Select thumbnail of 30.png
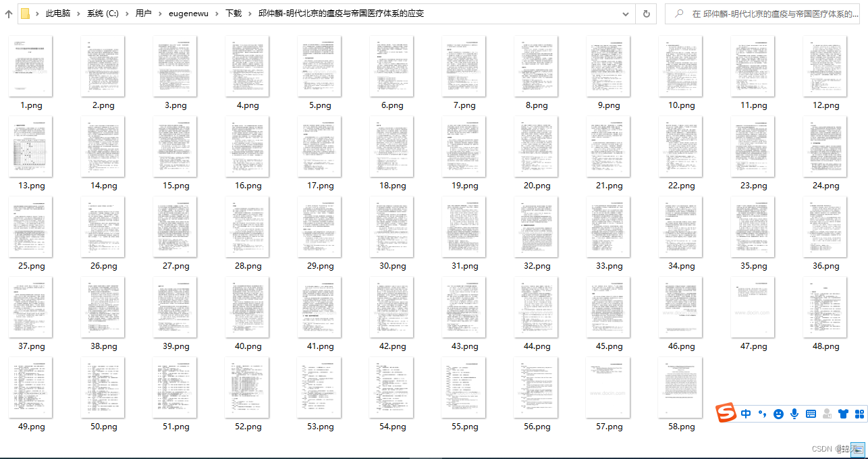 coord(391,227)
